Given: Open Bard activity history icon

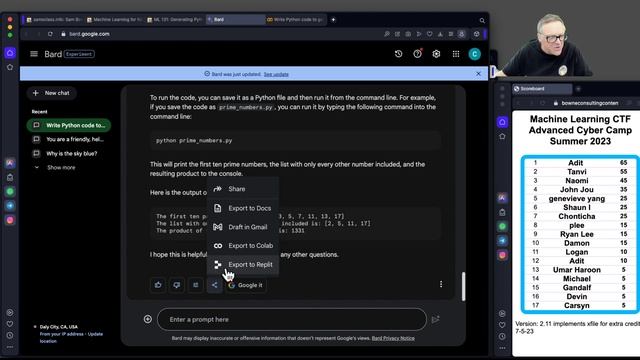Looking at the screenshot, I should click(398, 54).
